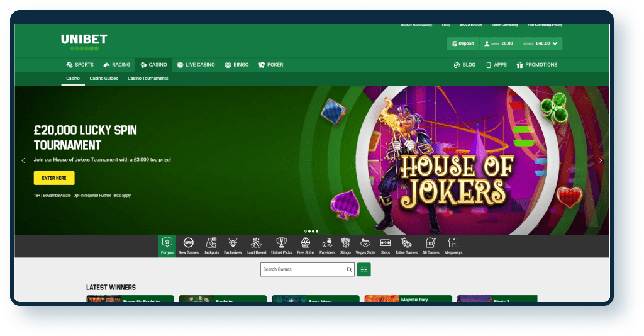Open the Promotions page
644x336 pixels.
coord(537,65)
